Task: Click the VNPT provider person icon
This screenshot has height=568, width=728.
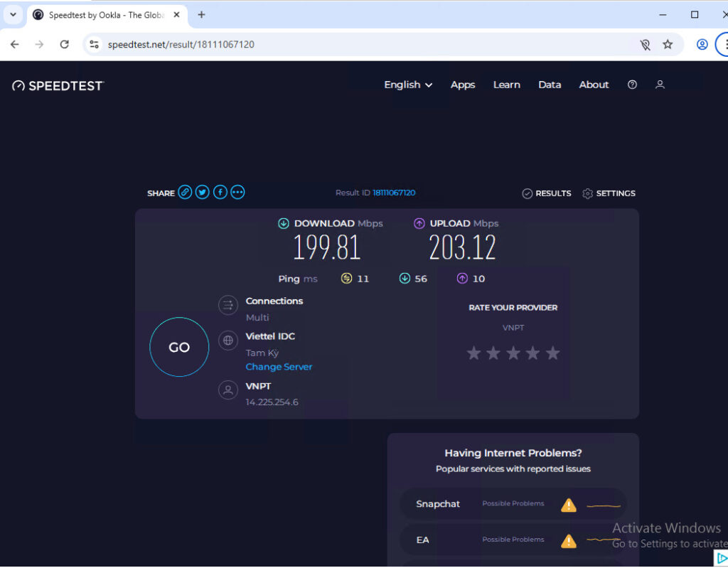Action: click(x=228, y=390)
